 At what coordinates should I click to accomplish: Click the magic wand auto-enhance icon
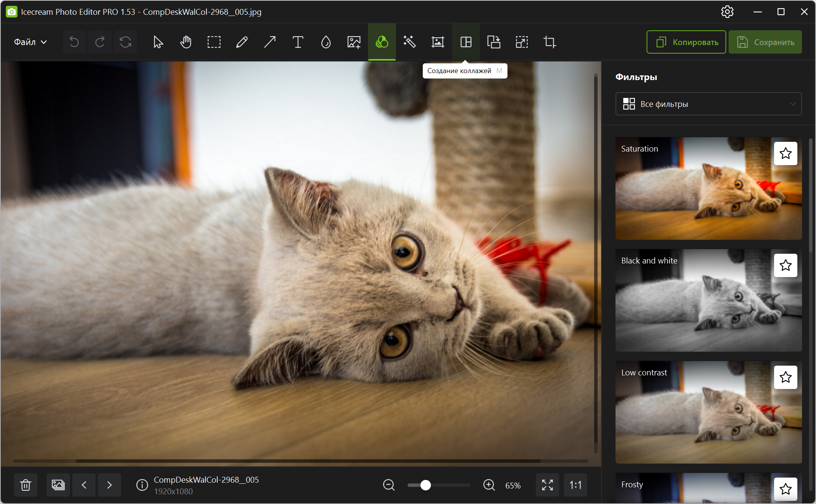(x=410, y=42)
